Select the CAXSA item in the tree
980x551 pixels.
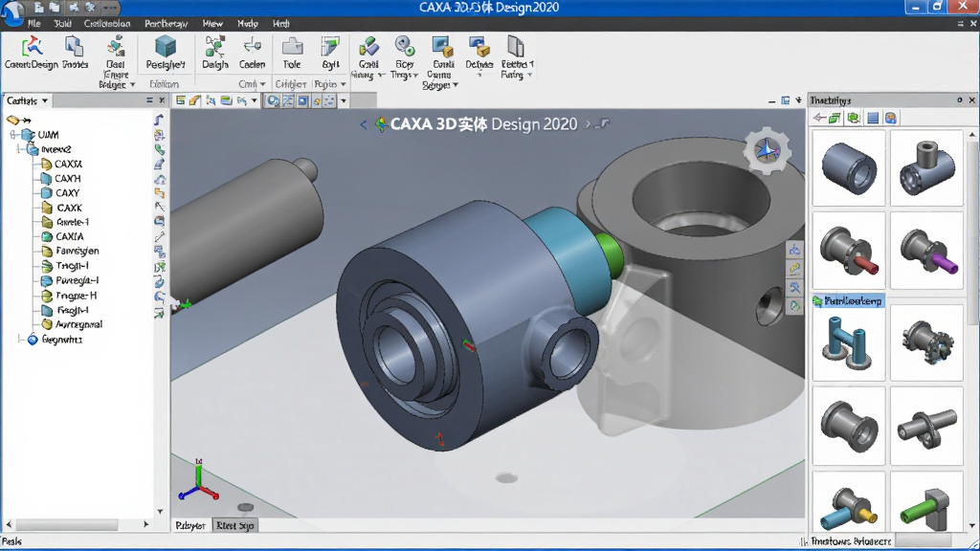tap(68, 164)
